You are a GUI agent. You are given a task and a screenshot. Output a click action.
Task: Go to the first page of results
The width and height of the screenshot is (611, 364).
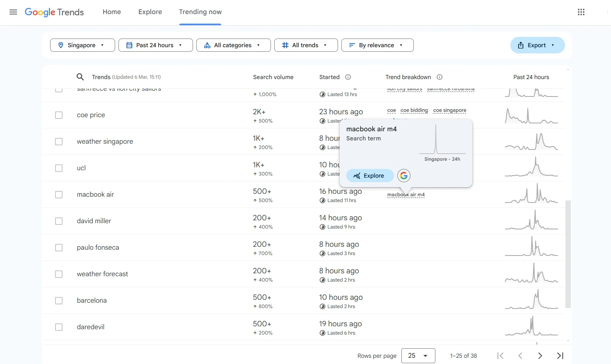500,356
